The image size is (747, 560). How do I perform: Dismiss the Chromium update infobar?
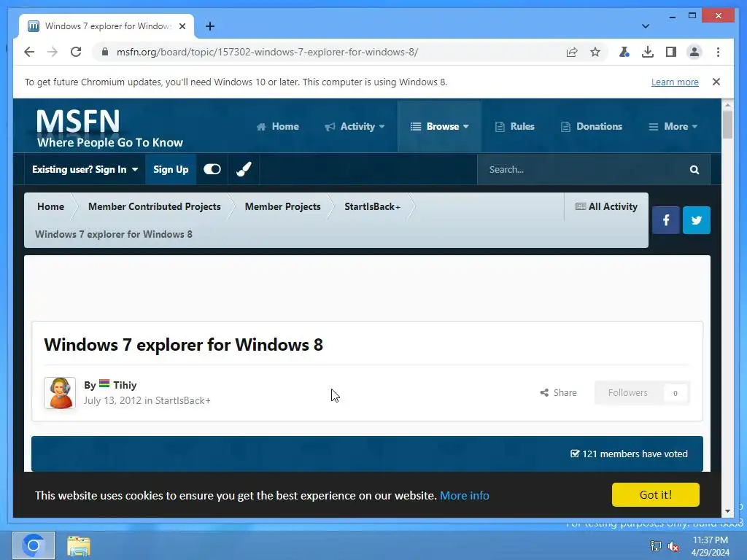pyautogui.click(x=716, y=82)
